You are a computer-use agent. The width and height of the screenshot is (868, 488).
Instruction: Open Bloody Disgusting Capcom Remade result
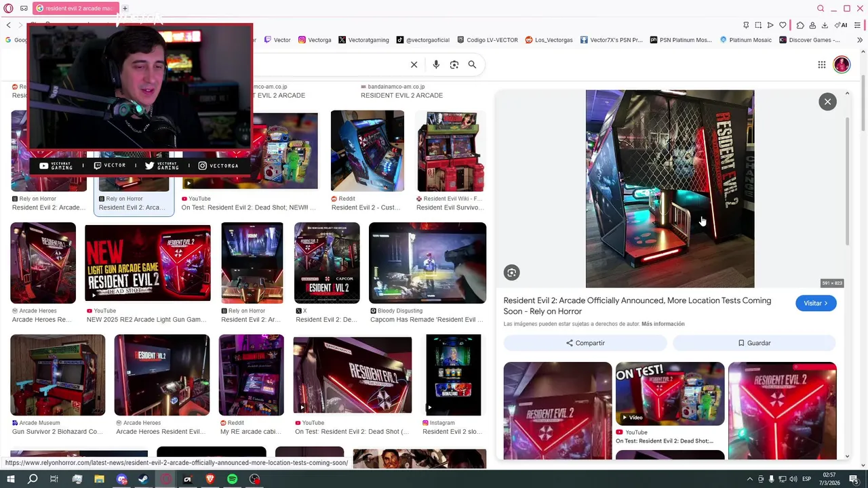tap(427, 263)
